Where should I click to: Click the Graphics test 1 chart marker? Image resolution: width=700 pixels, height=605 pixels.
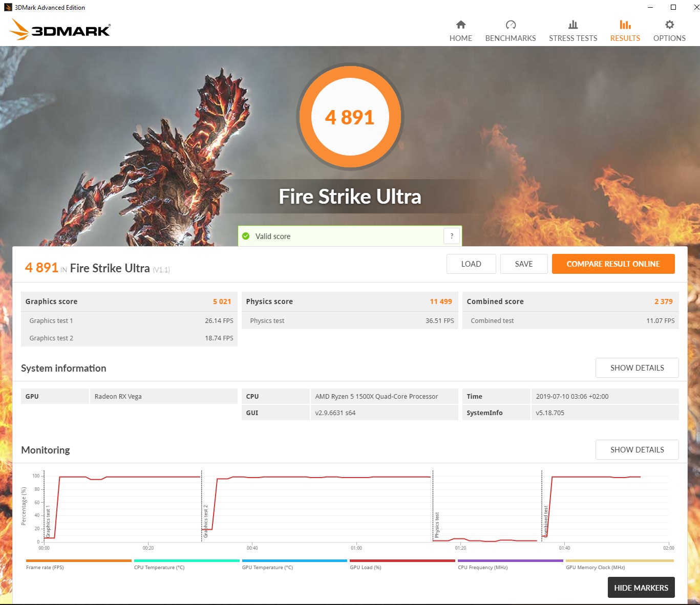(48, 521)
